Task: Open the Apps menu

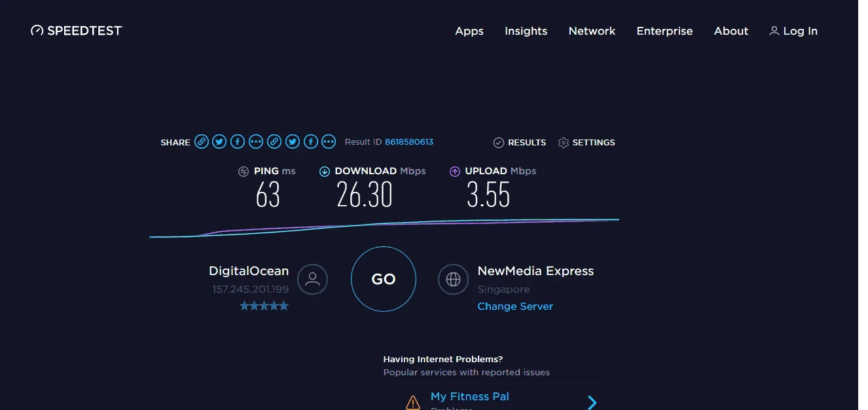Action: pyautogui.click(x=469, y=31)
